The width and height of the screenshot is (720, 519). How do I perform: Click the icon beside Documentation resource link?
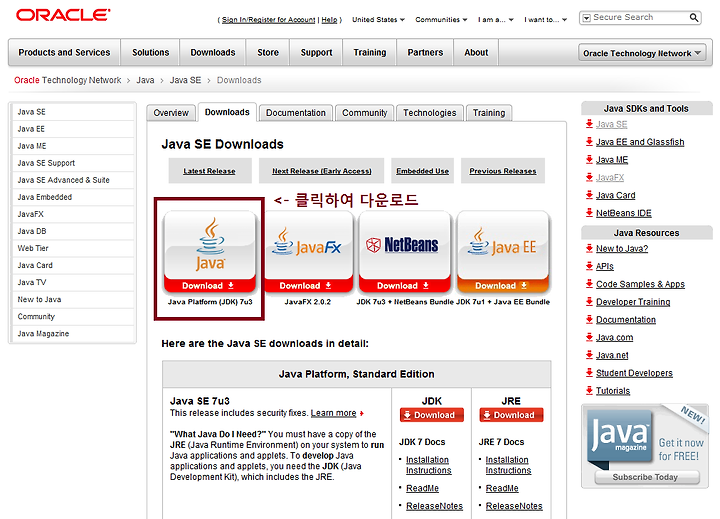pos(589,319)
